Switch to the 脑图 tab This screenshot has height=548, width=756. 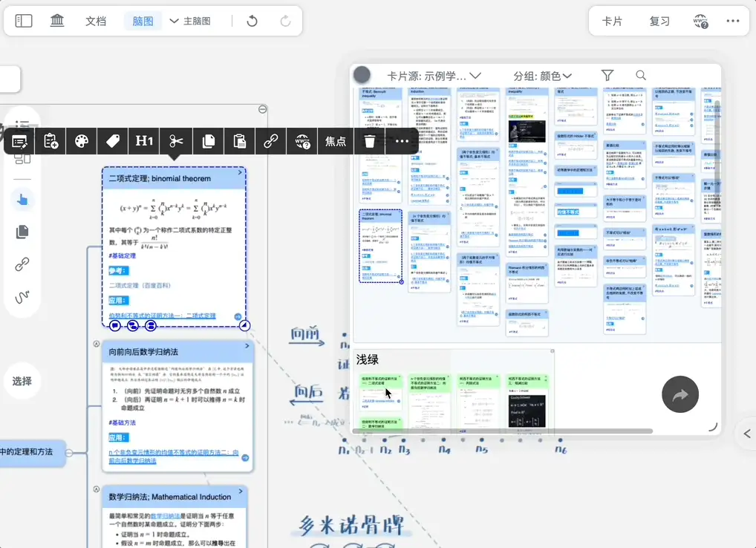click(143, 22)
